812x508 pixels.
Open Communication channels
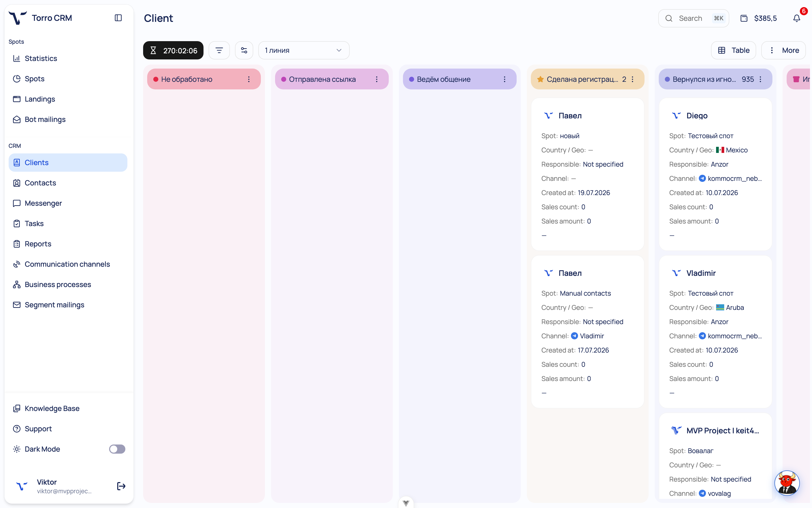(68, 264)
